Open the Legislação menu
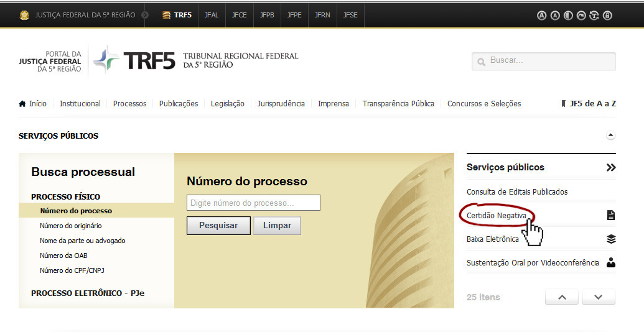This screenshot has height=332, width=644. coord(228,103)
